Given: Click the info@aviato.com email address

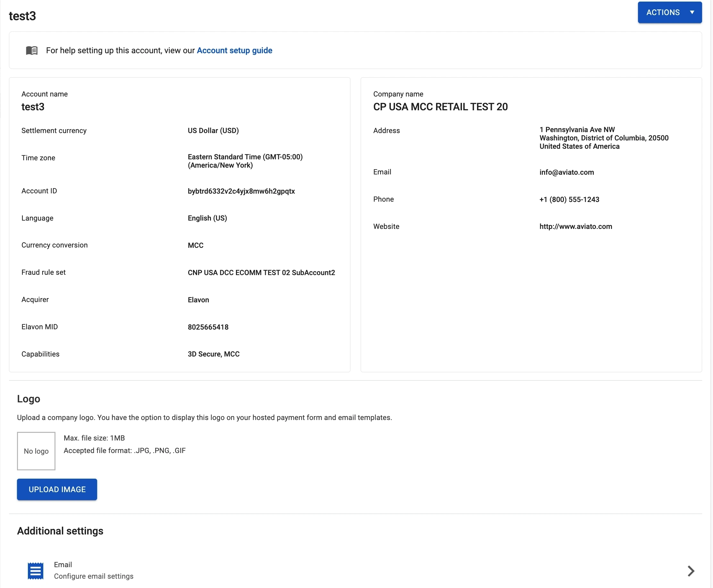Looking at the screenshot, I should click(x=566, y=172).
